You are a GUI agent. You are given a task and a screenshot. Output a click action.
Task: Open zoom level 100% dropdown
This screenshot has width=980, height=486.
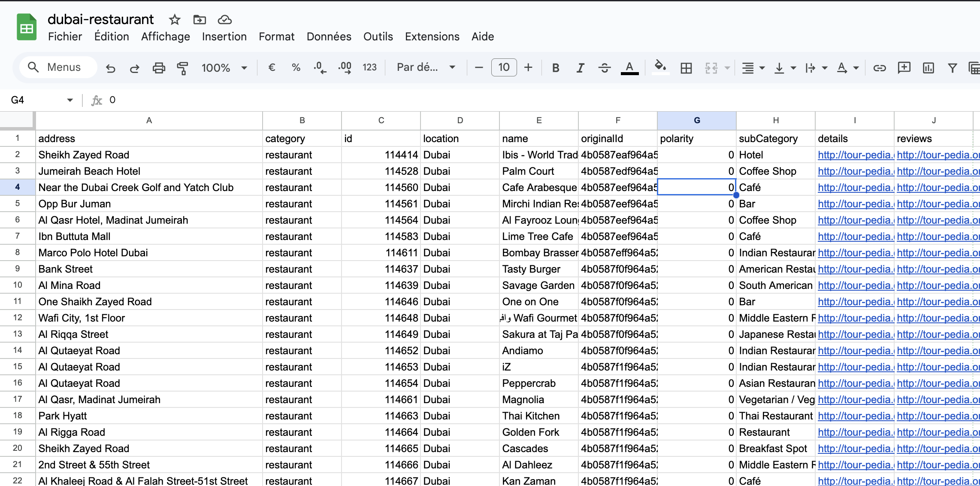pyautogui.click(x=224, y=68)
